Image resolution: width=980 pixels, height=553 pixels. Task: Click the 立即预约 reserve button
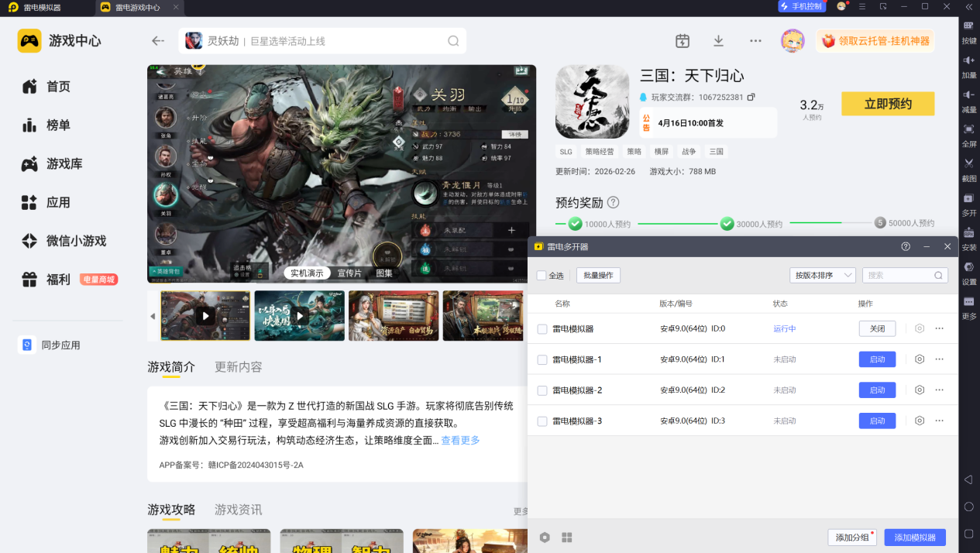click(888, 104)
